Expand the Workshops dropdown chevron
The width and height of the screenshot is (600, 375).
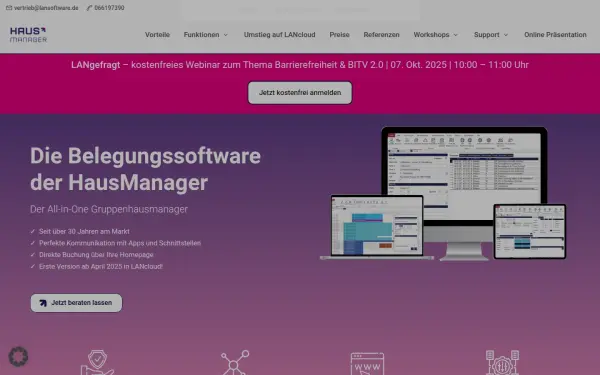tap(456, 35)
